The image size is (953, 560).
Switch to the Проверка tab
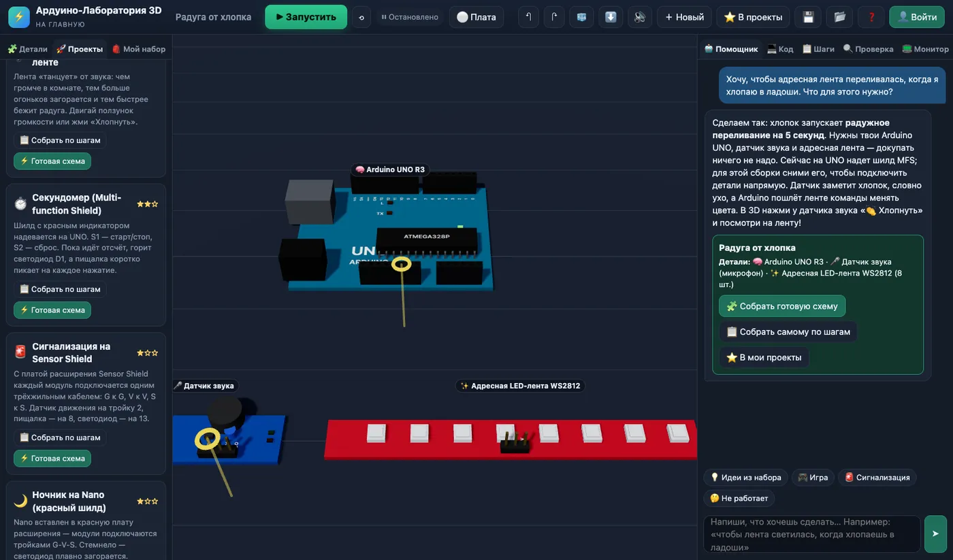[868, 49]
